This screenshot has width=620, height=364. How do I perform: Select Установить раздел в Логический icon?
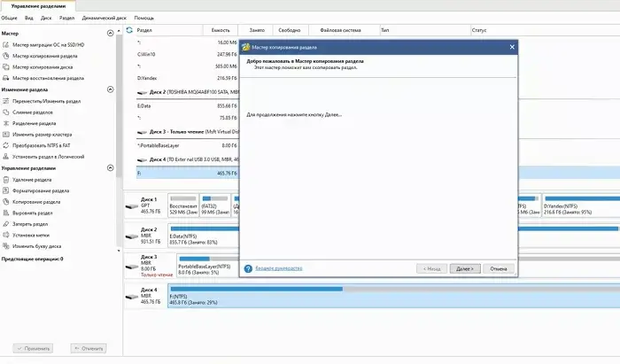tap(6, 157)
